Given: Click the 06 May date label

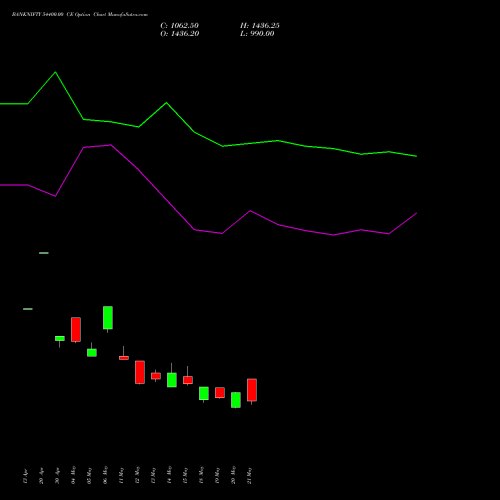Looking at the screenshot, I should [105, 475].
